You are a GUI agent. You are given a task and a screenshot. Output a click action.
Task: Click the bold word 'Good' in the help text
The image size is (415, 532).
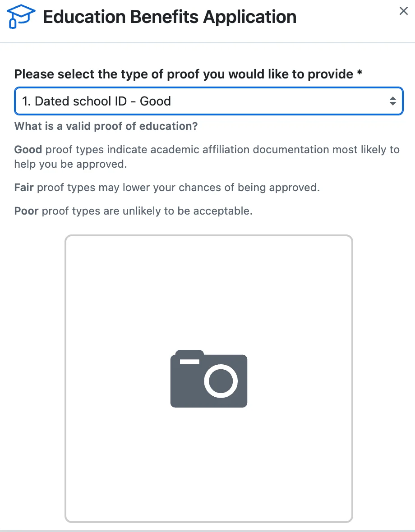point(28,150)
